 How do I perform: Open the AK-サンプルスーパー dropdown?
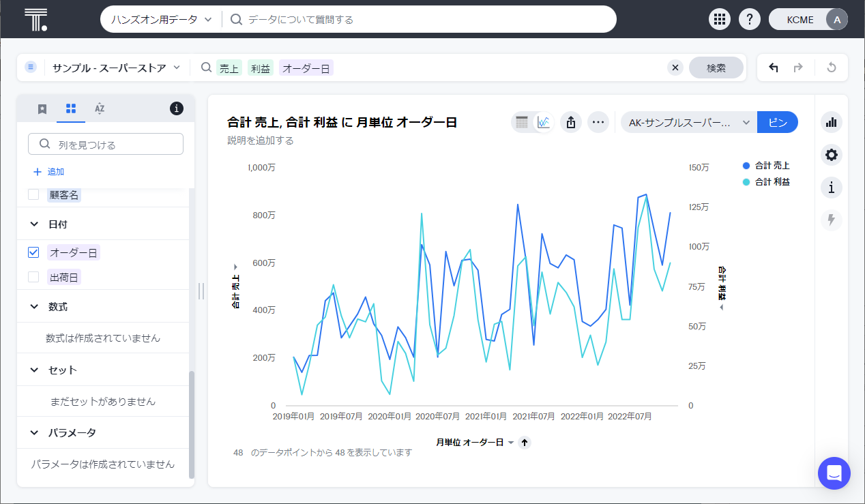tap(689, 123)
